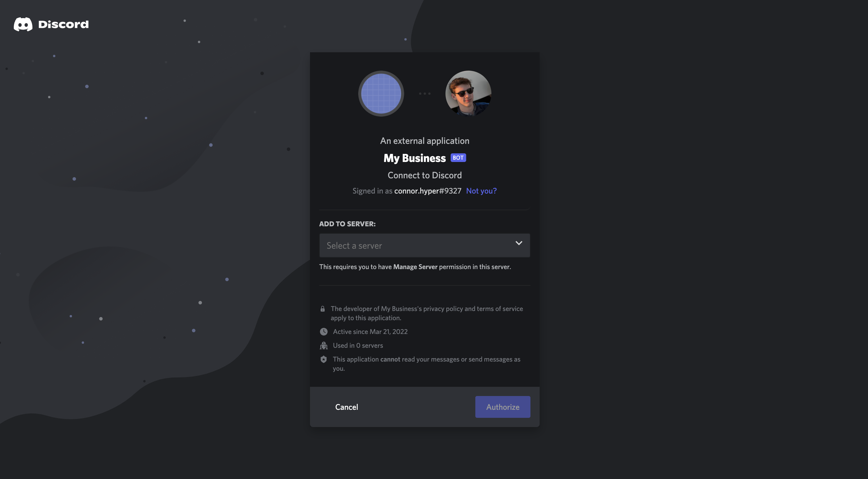This screenshot has height=479, width=868.
Task: Click the robot icon beside Used in servers
Action: (x=323, y=345)
